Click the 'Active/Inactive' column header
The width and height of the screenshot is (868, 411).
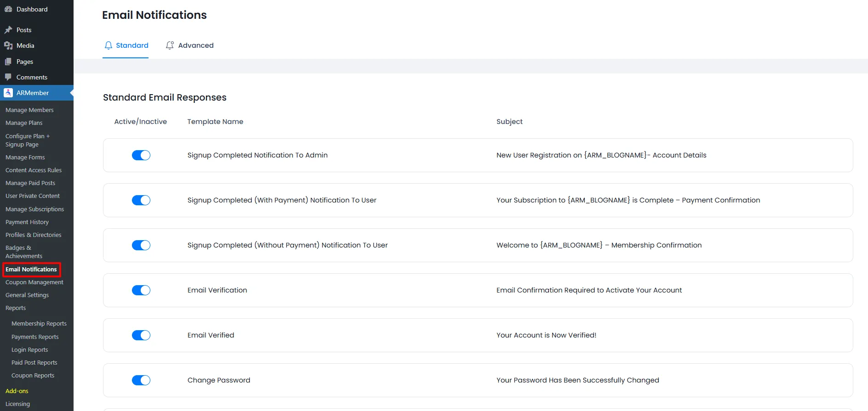click(x=141, y=122)
